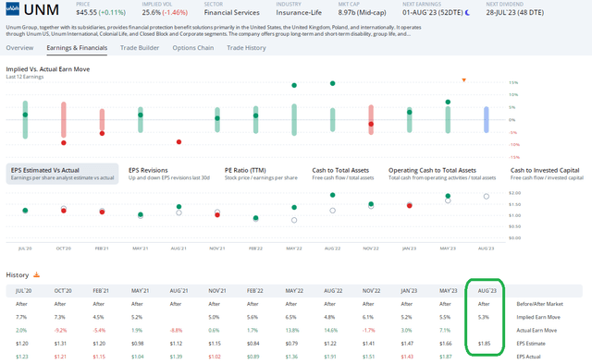
Task: Click the AUG'23 history column header
Action: pyautogui.click(x=487, y=291)
